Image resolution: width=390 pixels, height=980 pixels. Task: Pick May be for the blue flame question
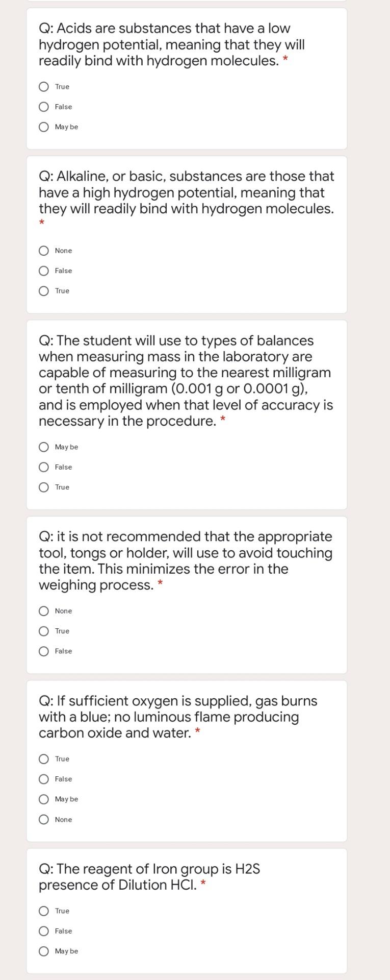tap(44, 799)
